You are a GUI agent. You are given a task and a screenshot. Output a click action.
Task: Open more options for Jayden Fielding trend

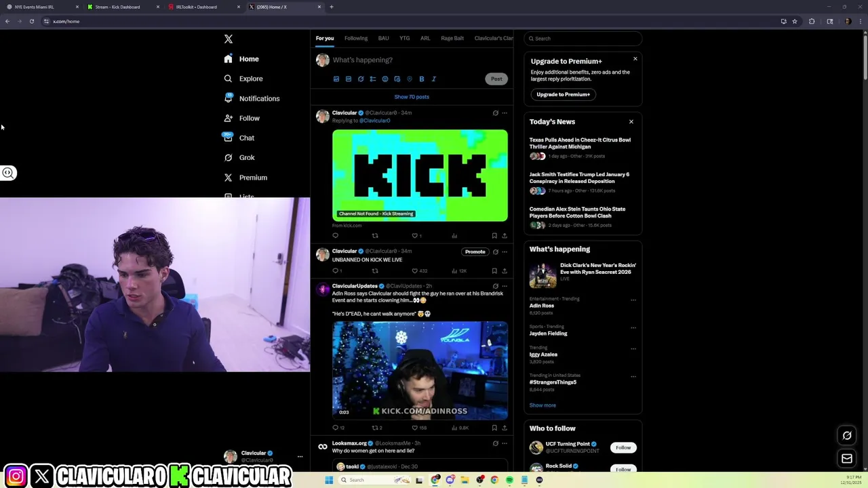coord(633,328)
